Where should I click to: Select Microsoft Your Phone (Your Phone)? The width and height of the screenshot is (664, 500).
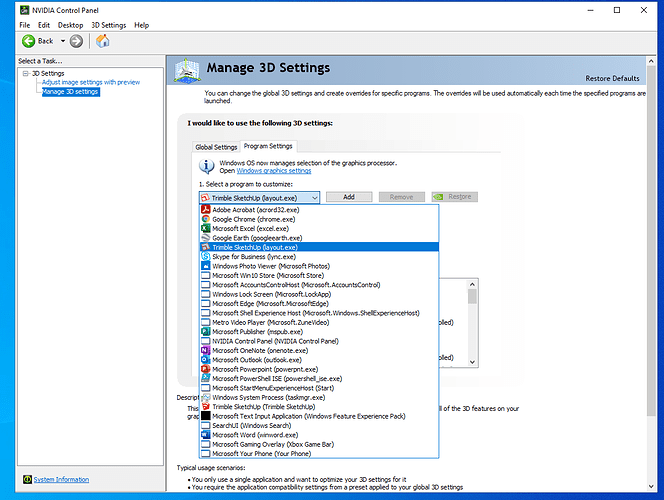click(x=319, y=453)
